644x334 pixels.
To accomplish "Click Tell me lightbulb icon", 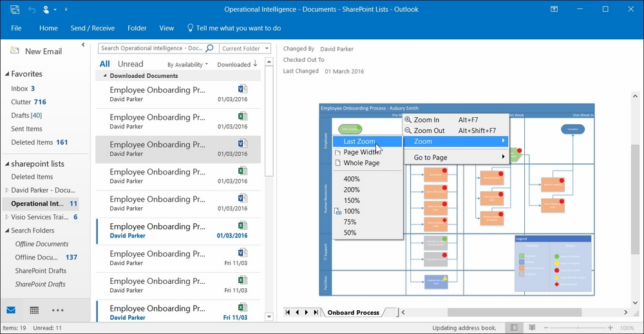I will [190, 28].
